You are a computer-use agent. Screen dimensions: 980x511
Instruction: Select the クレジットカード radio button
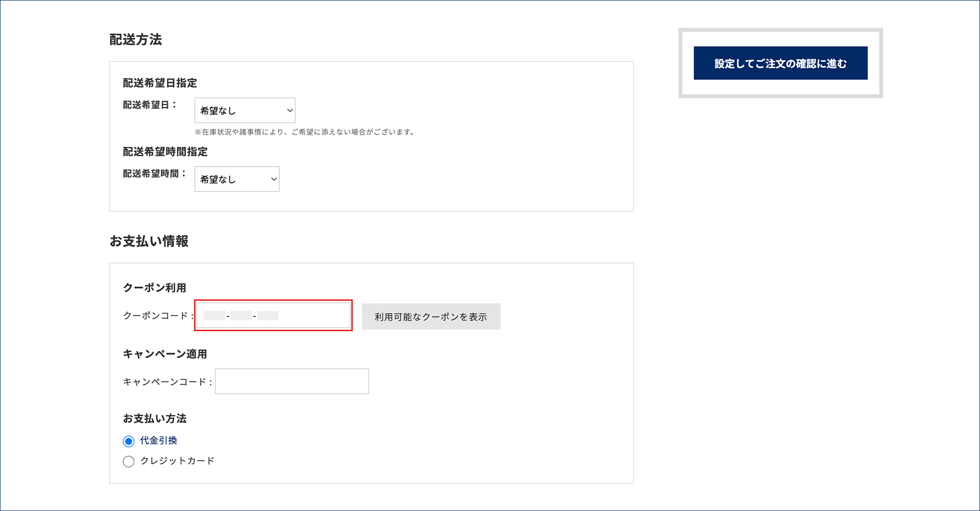[128, 462]
